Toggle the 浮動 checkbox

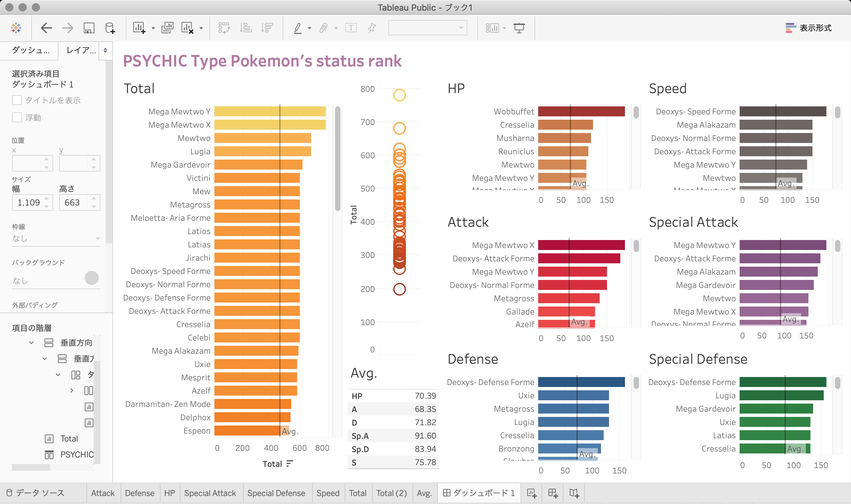click(x=17, y=117)
